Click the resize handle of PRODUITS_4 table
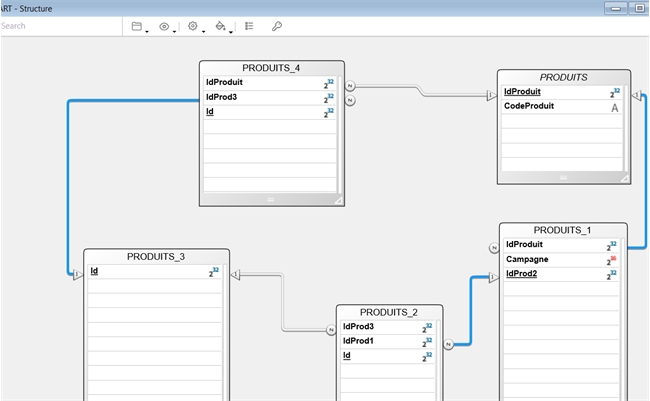This screenshot has width=650, height=401. click(x=338, y=200)
